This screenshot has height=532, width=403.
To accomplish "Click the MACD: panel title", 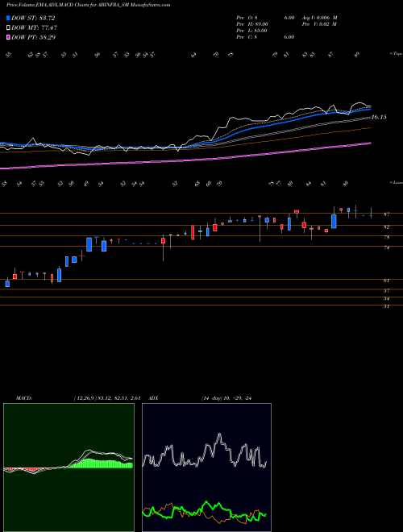I will [x=23, y=398].
